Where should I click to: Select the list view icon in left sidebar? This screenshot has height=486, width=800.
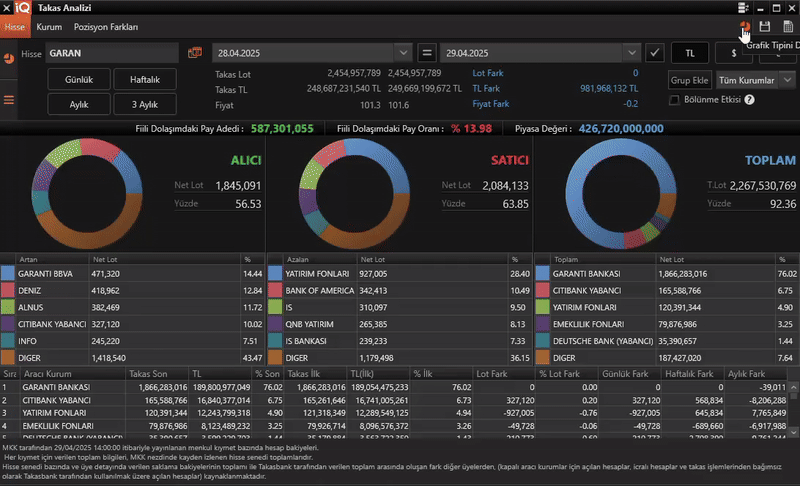coord(9,100)
